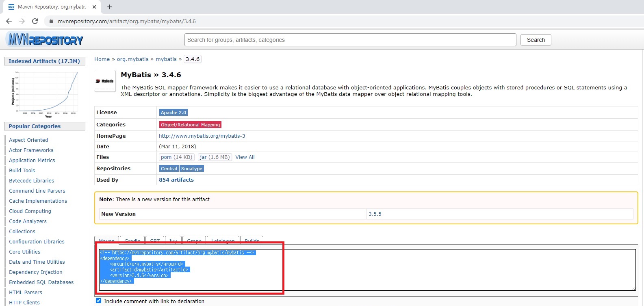Screen dimensions: 644x306
Task: Click the MyBatis » 3.4.6 heading
Action: (x=151, y=75)
